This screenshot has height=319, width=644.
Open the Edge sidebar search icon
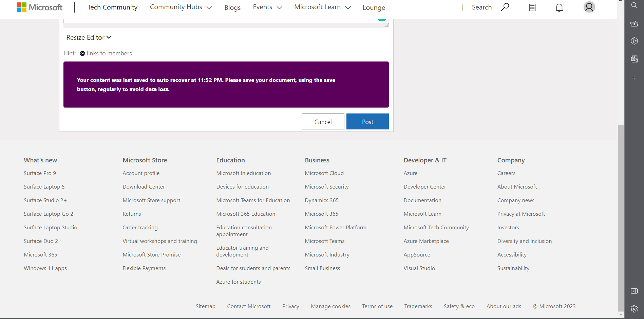click(634, 5)
